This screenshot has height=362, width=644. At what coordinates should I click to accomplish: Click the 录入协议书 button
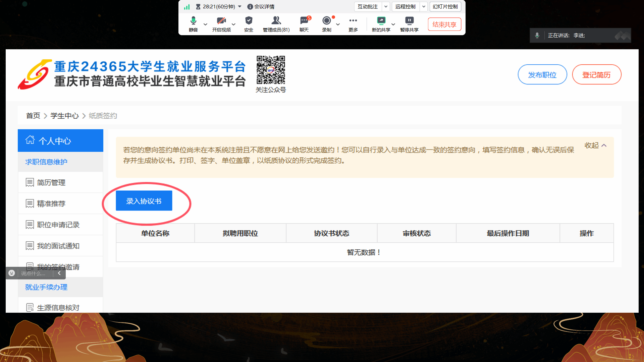click(x=144, y=201)
